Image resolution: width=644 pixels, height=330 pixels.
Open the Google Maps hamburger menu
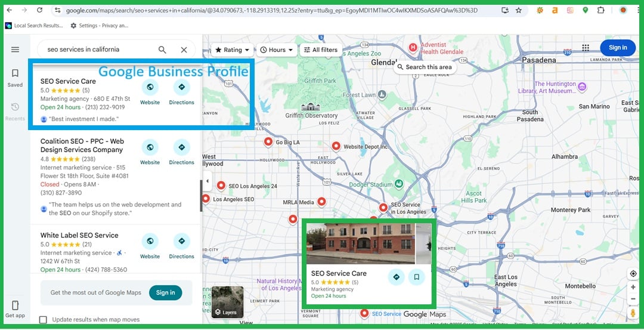[15, 50]
